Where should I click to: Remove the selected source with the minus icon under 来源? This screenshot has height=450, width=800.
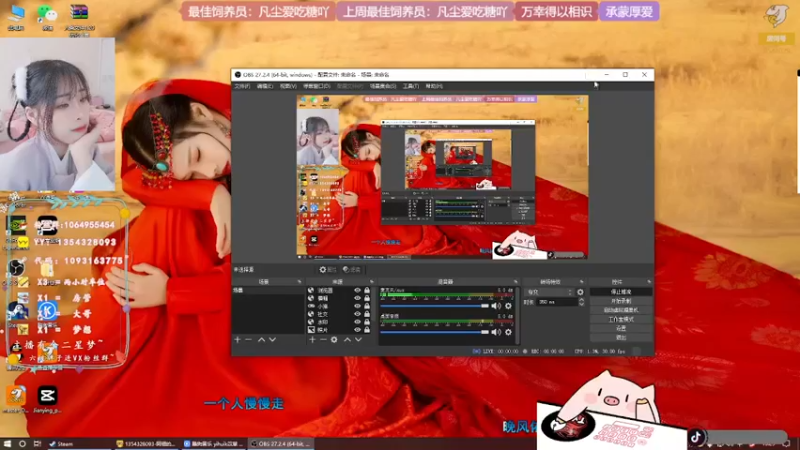click(x=323, y=340)
